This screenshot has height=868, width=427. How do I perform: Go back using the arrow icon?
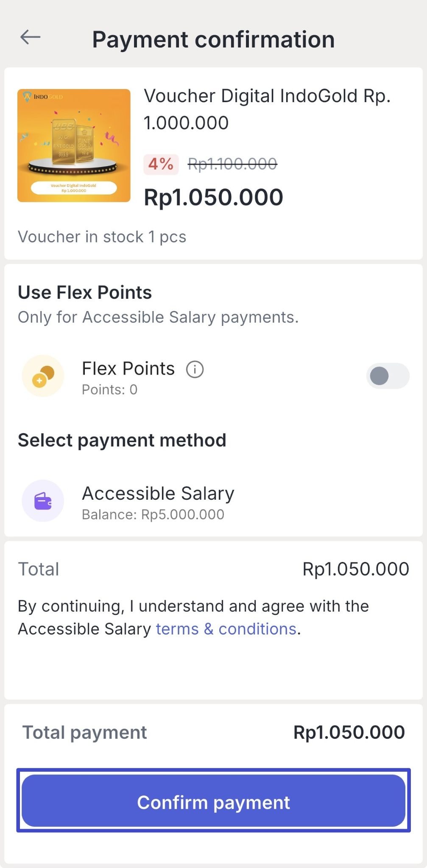pos(30,37)
